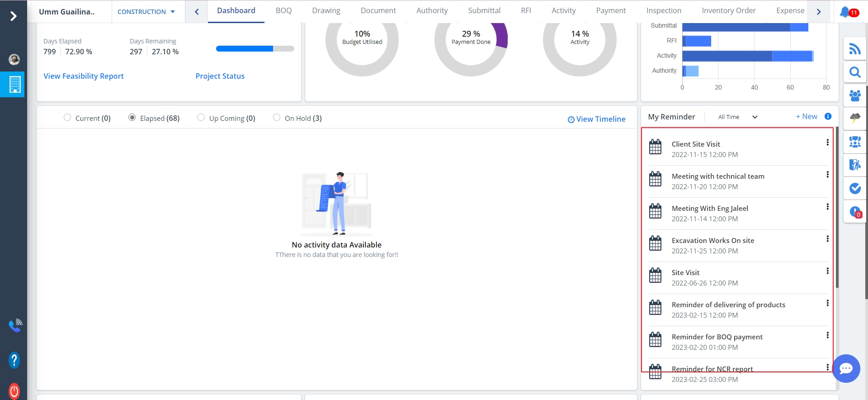
Task: Open the chat bubble button
Action: point(846,369)
